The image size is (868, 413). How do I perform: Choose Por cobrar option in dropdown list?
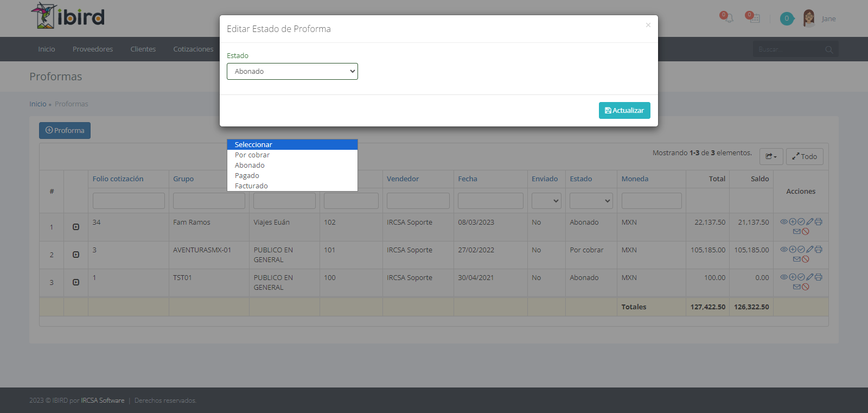click(x=292, y=155)
